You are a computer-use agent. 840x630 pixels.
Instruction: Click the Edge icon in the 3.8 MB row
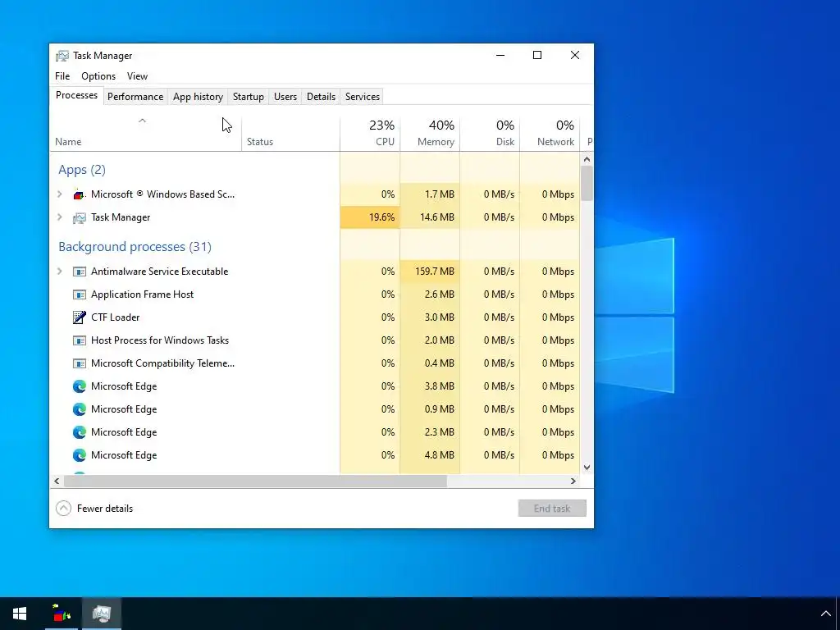pyautogui.click(x=80, y=386)
